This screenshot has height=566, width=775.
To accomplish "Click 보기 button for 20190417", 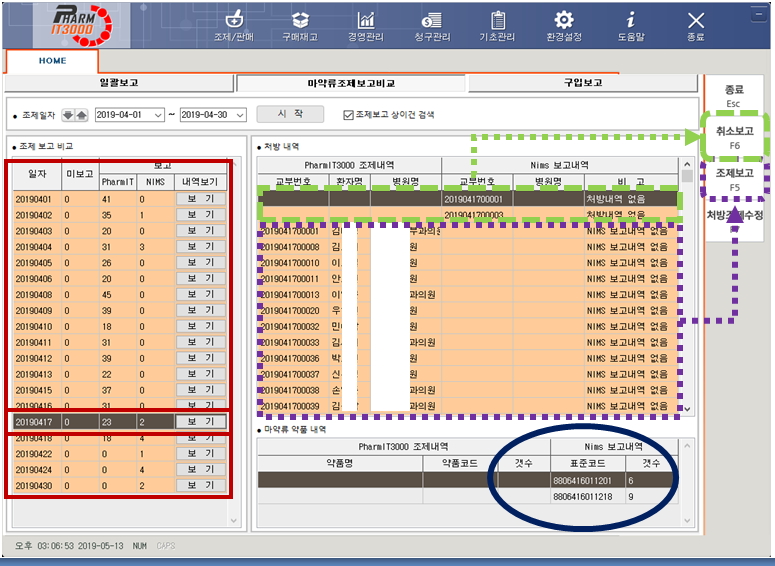I will coord(201,422).
